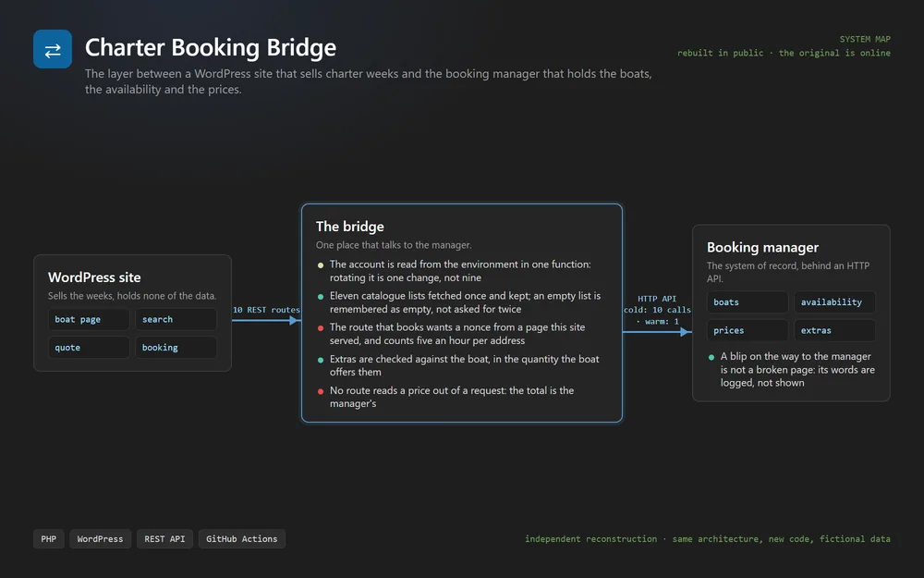Click the 'prices' chip in Booking manager
Viewport: 924px width, 578px height.
click(x=748, y=330)
